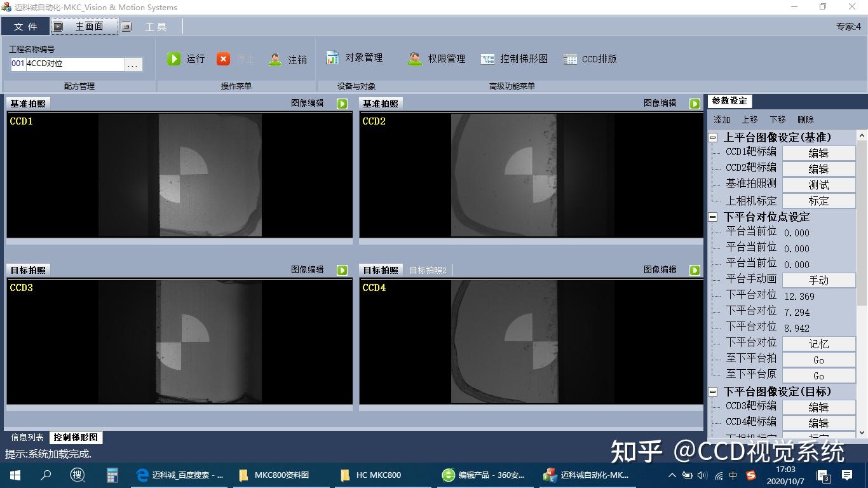The width and height of the screenshot is (868, 488).
Task: Select the value 12.369
Action: [799, 297]
